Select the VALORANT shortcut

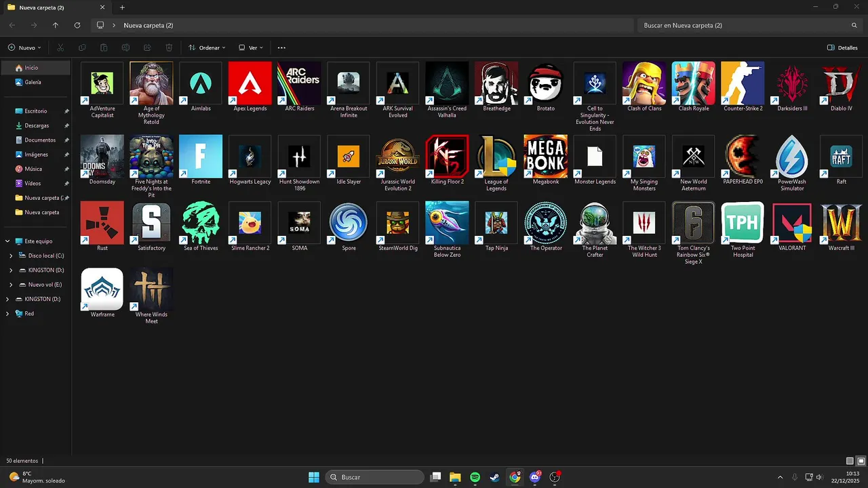tap(792, 223)
